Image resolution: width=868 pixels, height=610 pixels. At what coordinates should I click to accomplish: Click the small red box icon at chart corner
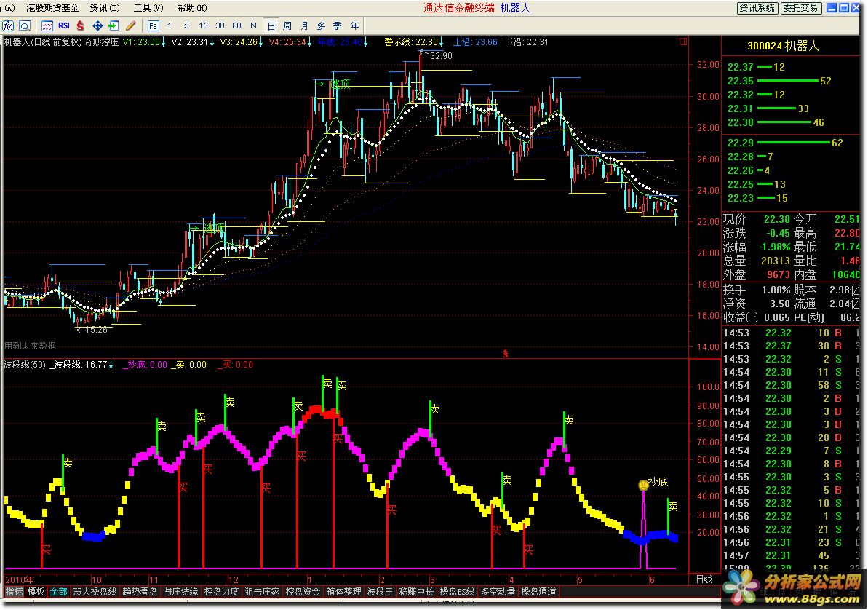[x=683, y=41]
